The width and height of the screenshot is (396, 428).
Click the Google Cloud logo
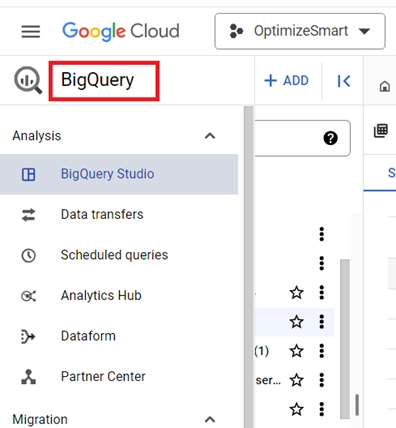click(x=121, y=31)
